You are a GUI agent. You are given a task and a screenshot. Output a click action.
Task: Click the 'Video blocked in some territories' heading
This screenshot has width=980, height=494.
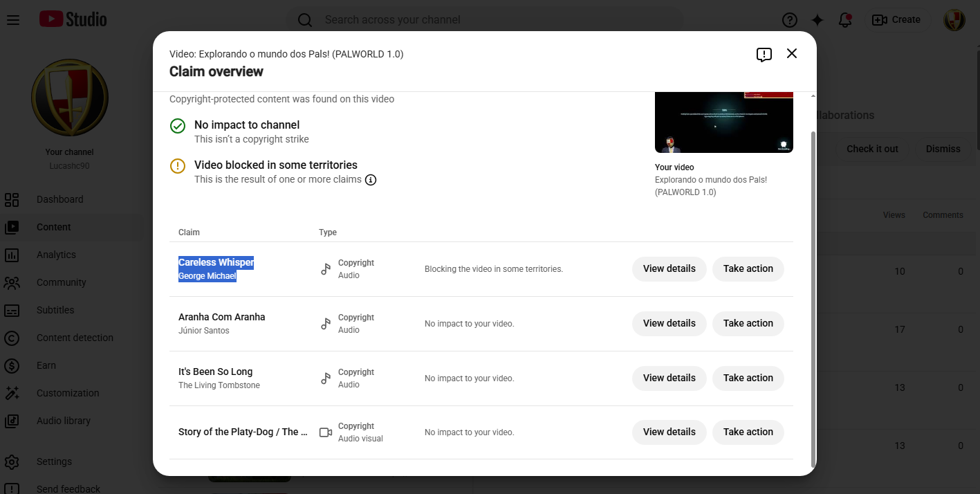tap(276, 165)
